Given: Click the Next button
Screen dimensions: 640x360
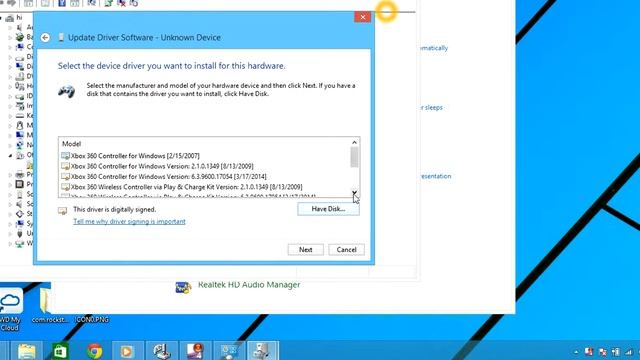Looking at the screenshot, I should coord(305,250).
